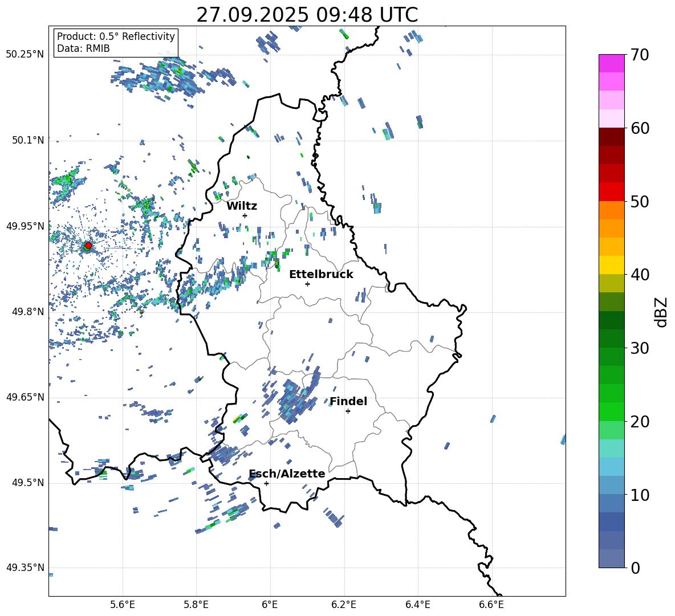Pick the bright red colorbar swatch above 50
The image size is (675, 616).
coord(612,191)
